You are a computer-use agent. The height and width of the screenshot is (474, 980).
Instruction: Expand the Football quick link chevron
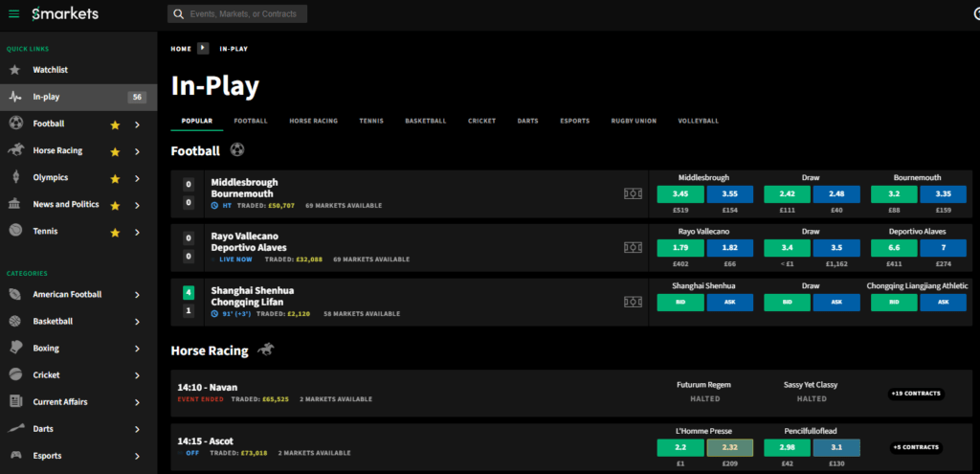pos(137,124)
